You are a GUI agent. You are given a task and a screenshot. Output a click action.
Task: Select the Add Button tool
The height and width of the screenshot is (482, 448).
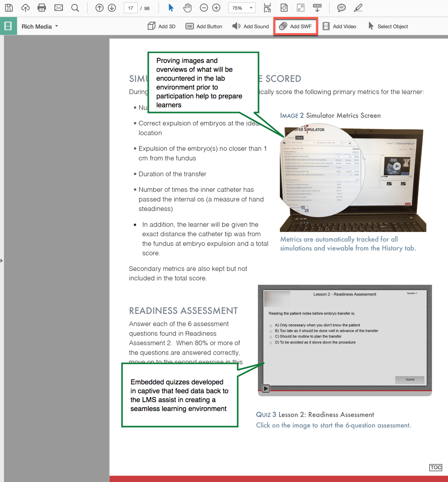204,26
